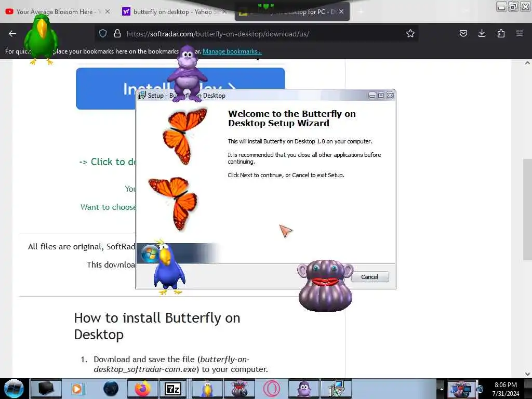Click the softradar.com URL address field
The height and width of the screenshot is (399, 532).
click(x=256, y=34)
